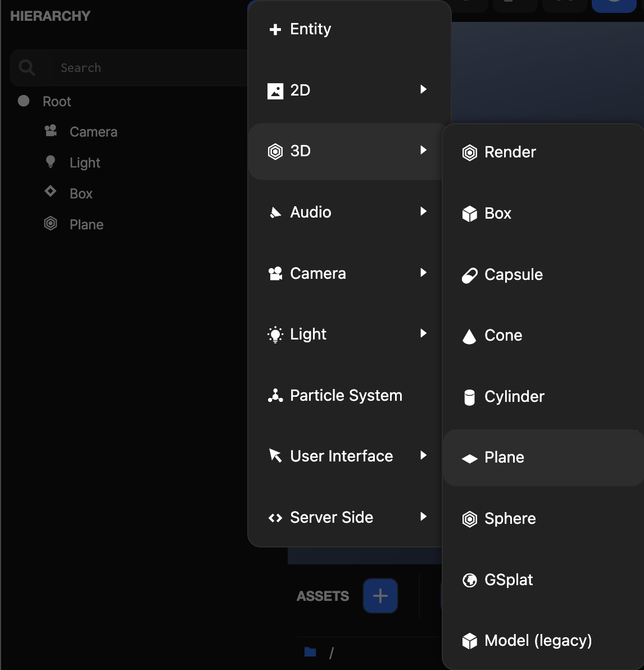Click the Box entity icon in hierarchy
The width and height of the screenshot is (644, 670).
click(x=51, y=191)
